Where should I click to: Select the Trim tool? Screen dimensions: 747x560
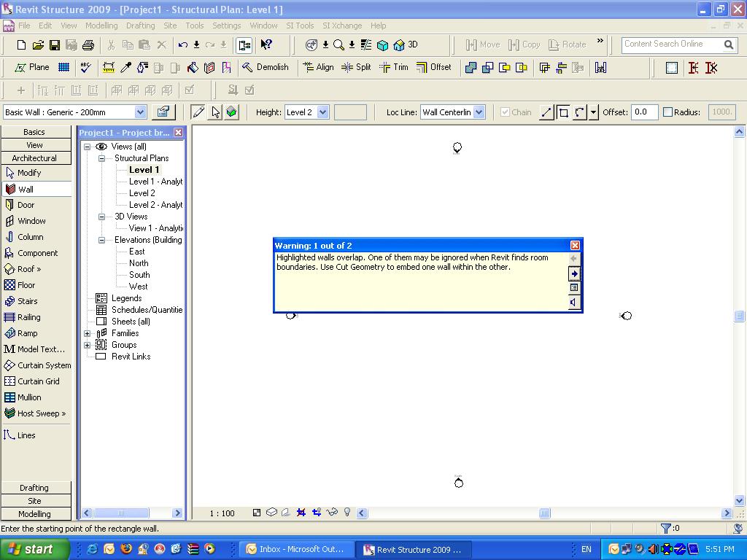click(393, 67)
